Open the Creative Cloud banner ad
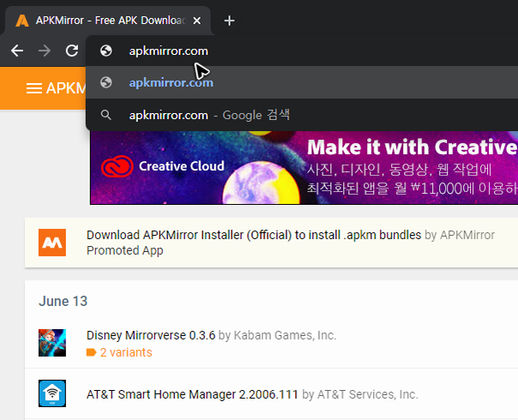Viewport: 518px width, 420px height. (x=304, y=167)
